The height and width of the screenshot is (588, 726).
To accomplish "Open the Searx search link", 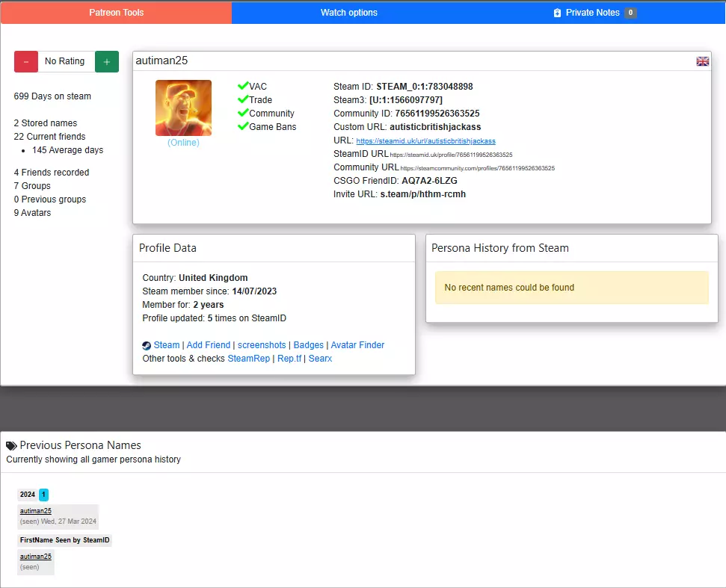I will [x=321, y=359].
